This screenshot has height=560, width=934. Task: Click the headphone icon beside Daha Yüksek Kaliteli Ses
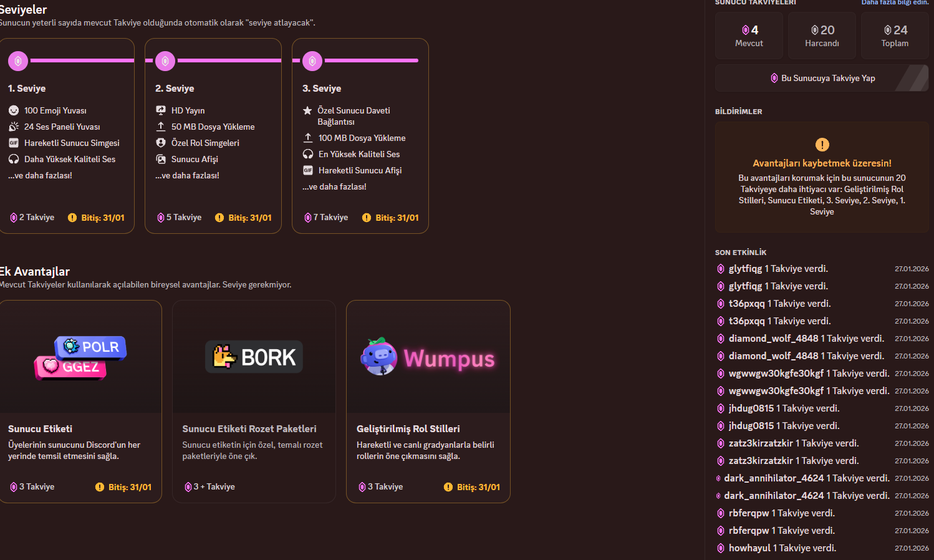pyautogui.click(x=14, y=159)
